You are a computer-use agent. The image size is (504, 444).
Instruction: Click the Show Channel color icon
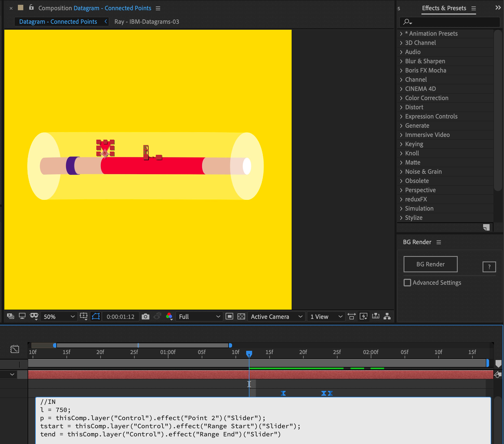pos(169,317)
